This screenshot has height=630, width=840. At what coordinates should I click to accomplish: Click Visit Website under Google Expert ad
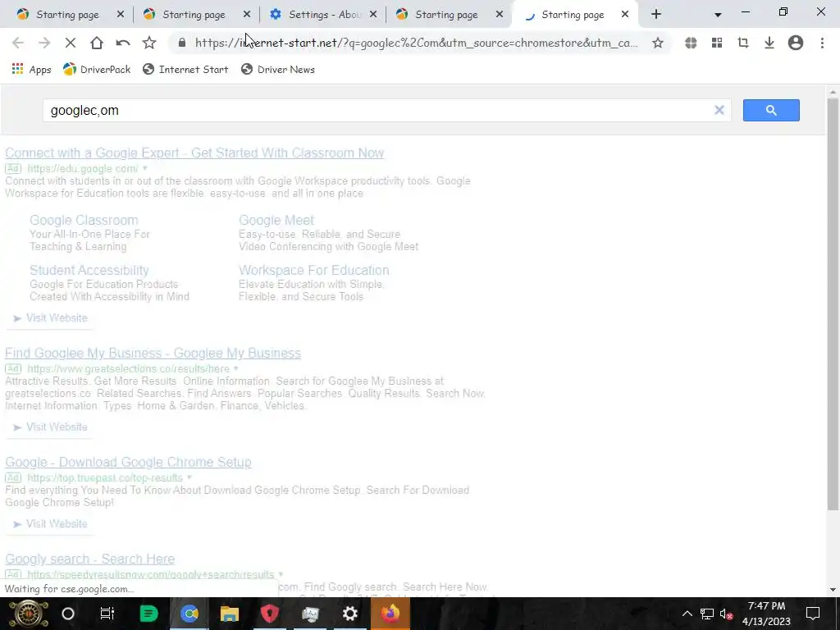point(50,318)
